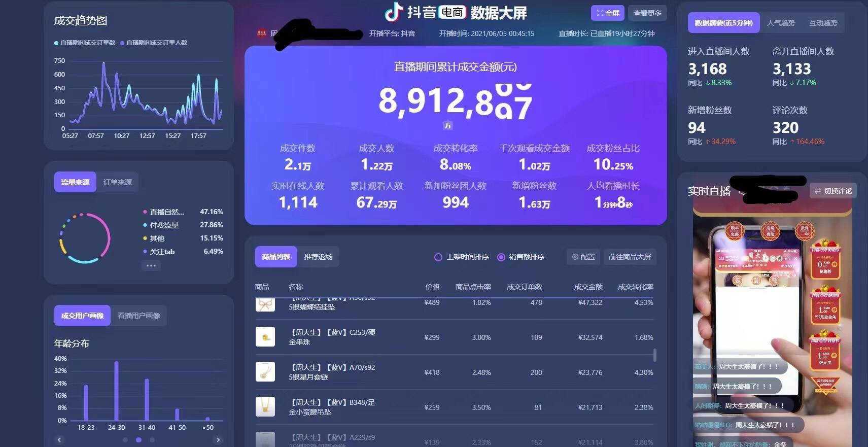
Task: Click the 金小蛮腰吊坠 product name
Action: coord(310,412)
